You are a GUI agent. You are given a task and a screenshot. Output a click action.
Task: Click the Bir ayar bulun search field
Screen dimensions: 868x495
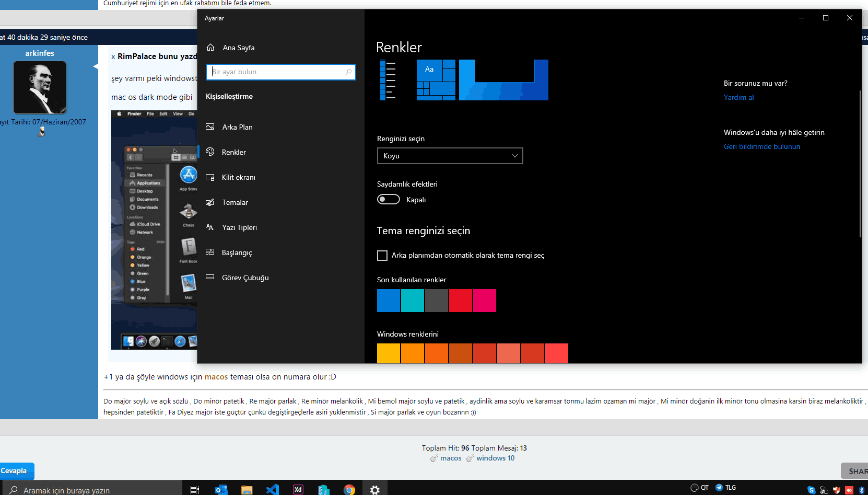pos(277,72)
